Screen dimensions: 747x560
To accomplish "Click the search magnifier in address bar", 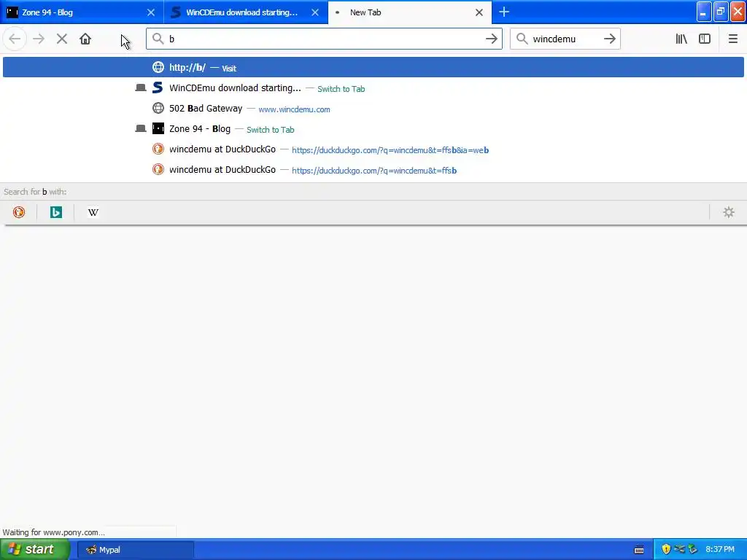I will pos(158,39).
